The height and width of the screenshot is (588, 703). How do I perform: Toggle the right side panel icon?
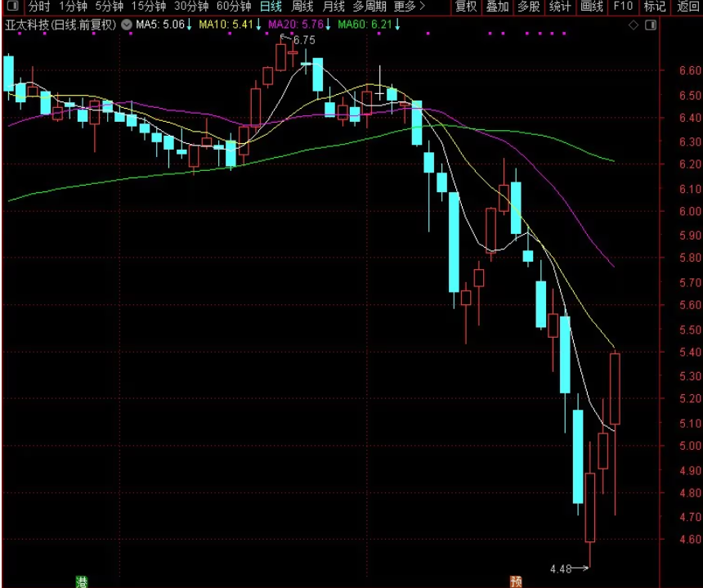click(651, 25)
